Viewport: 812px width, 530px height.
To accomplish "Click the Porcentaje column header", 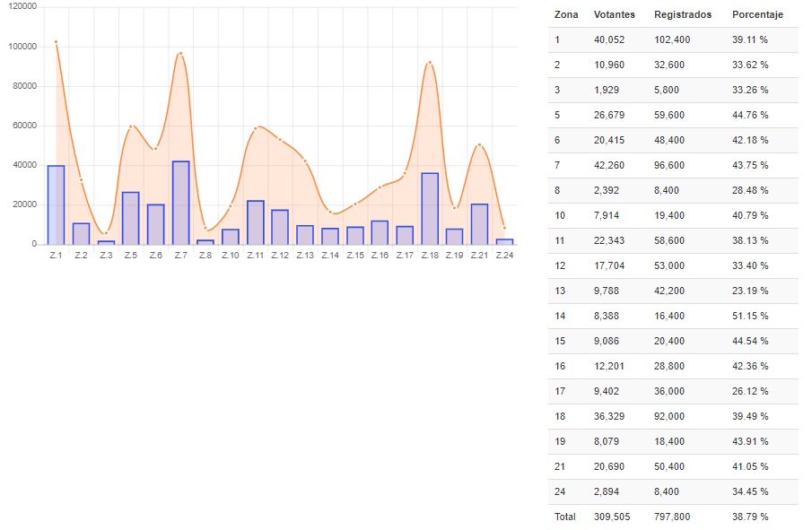I will pyautogui.click(x=757, y=15).
